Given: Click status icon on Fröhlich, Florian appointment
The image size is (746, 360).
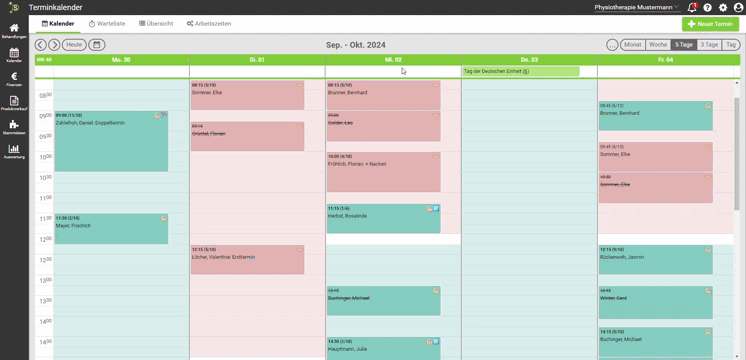Looking at the screenshot, I should point(436,156).
